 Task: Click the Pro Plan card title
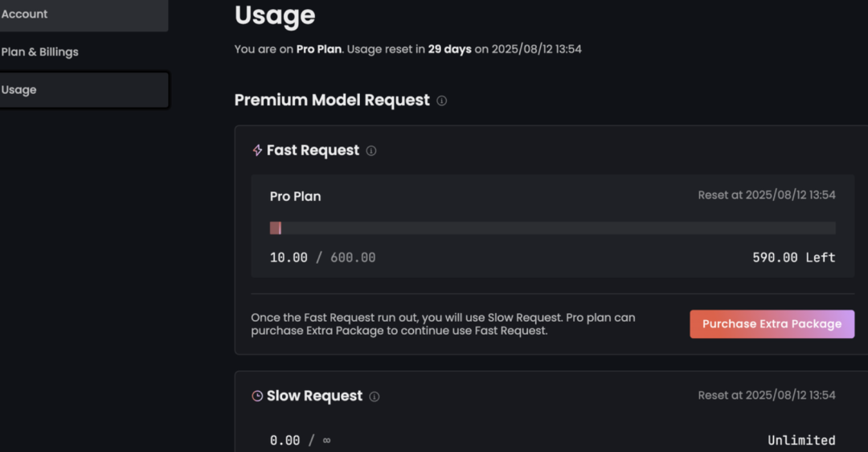click(295, 196)
